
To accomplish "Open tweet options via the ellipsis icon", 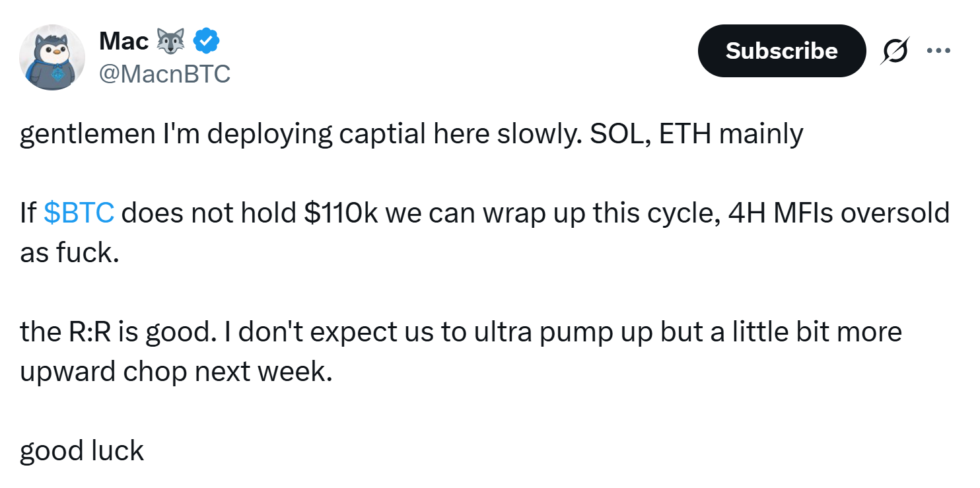I will (939, 50).
